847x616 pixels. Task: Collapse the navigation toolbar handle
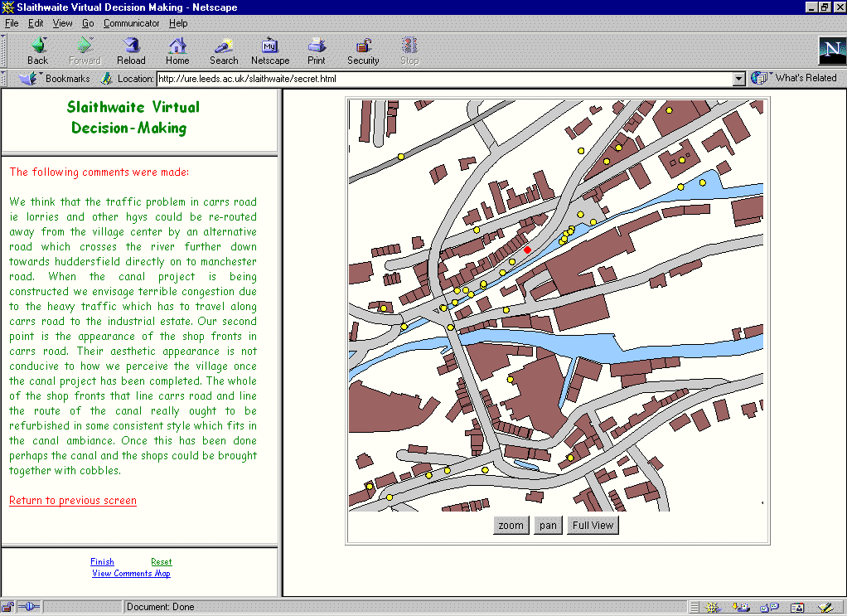point(4,51)
